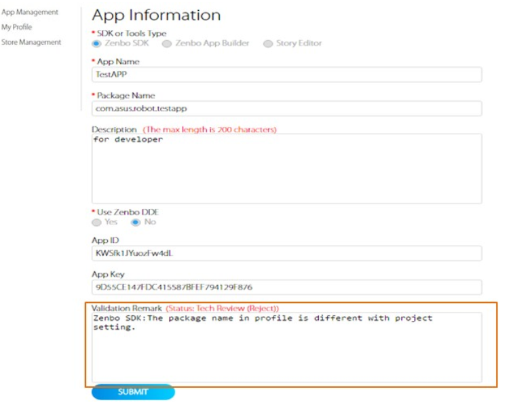Set Use Zenbo DDE to Yes
The image size is (532, 407).
point(96,222)
